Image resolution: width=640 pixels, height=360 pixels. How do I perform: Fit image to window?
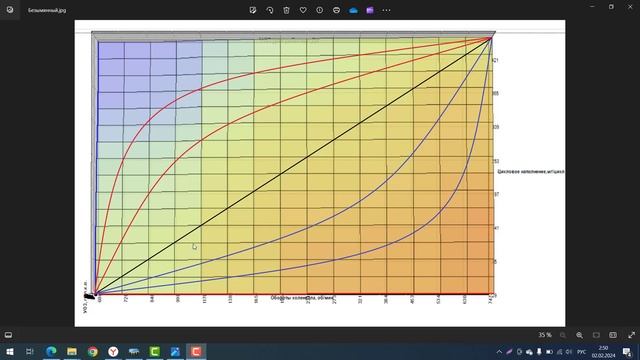click(x=596, y=335)
